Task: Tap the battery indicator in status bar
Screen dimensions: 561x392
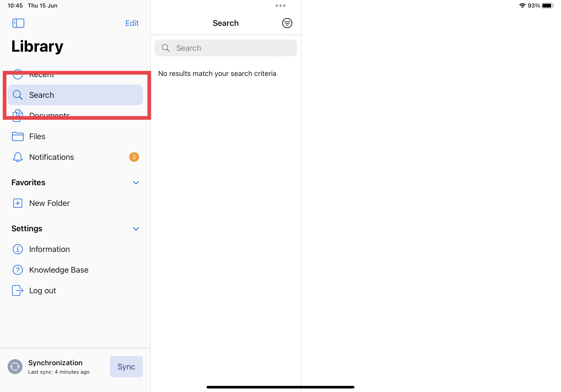Action: (547, 6)
